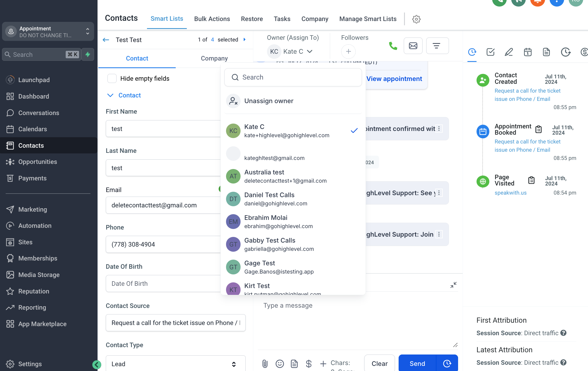Select Kate C as contact owner
This screenshot has height=371, width=588.
point(287,131)
